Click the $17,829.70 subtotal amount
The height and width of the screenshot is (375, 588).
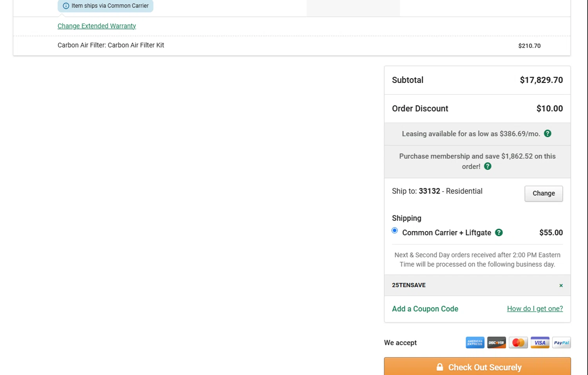click(541, 80)
